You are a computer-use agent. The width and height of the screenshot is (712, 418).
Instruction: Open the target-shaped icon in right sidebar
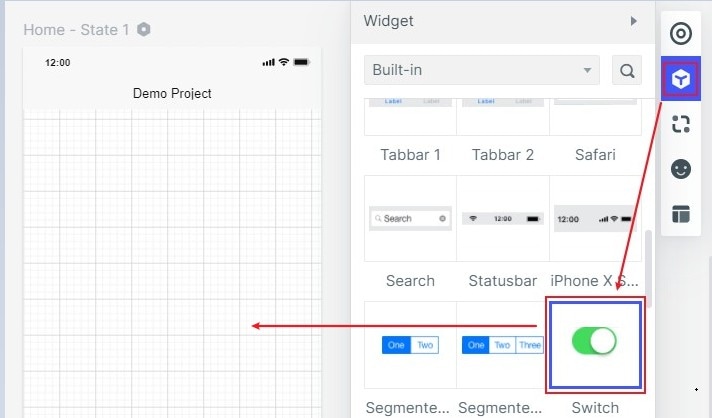point(681,34)
